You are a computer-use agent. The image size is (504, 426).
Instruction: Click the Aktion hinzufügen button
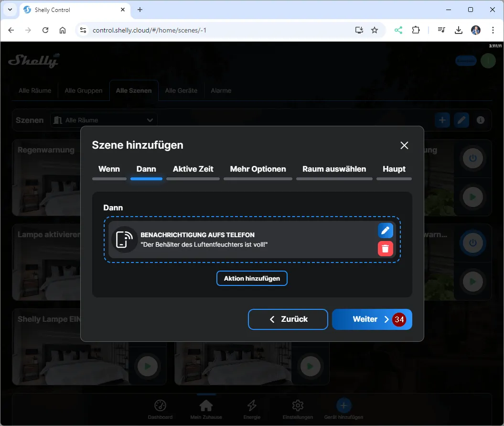252,278
